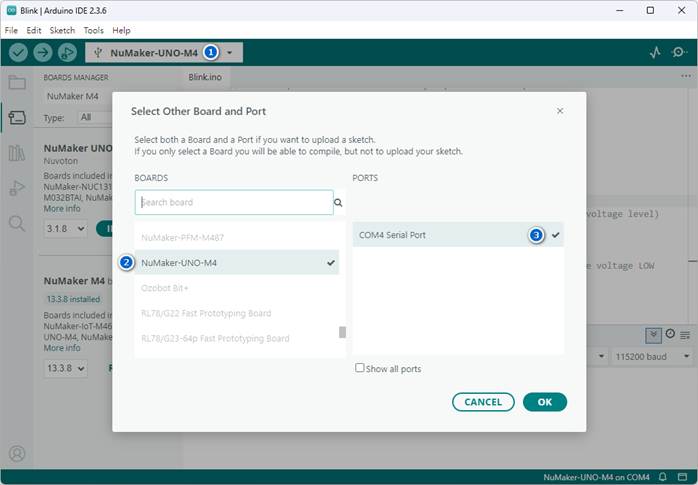Toggle timestamp display in serial monitor

click(670, 335)
